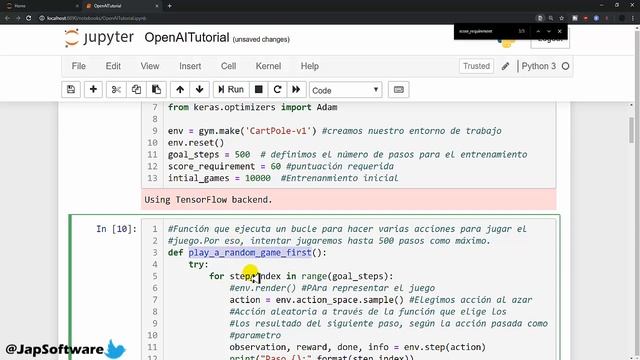Open the cell type Code dropdown

point(346,90)
